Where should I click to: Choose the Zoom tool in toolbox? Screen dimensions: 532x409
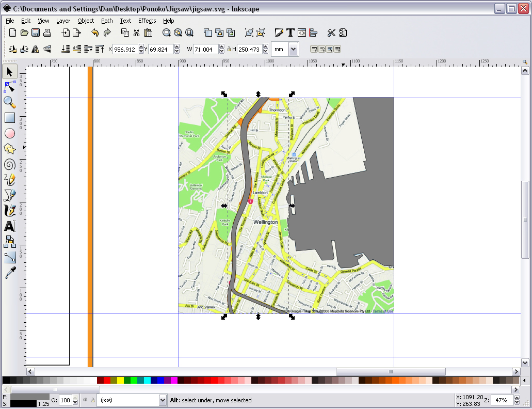pos(9,102)
